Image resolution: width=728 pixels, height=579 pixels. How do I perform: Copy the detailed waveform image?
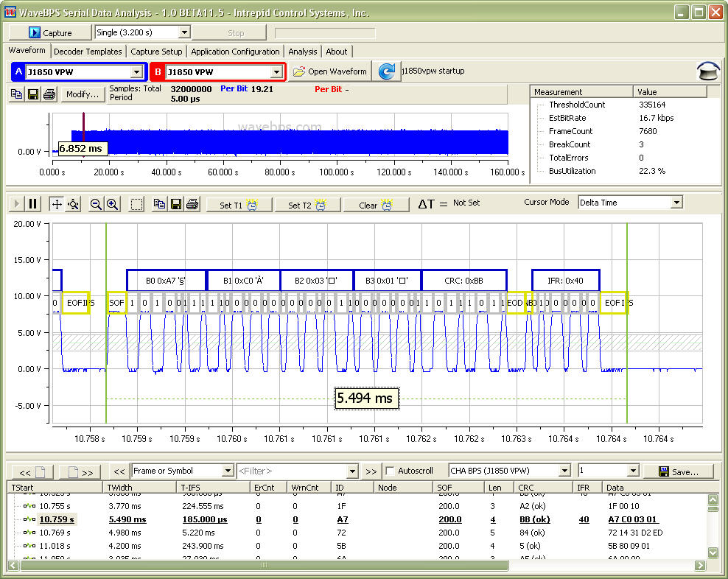coord(159,204)
